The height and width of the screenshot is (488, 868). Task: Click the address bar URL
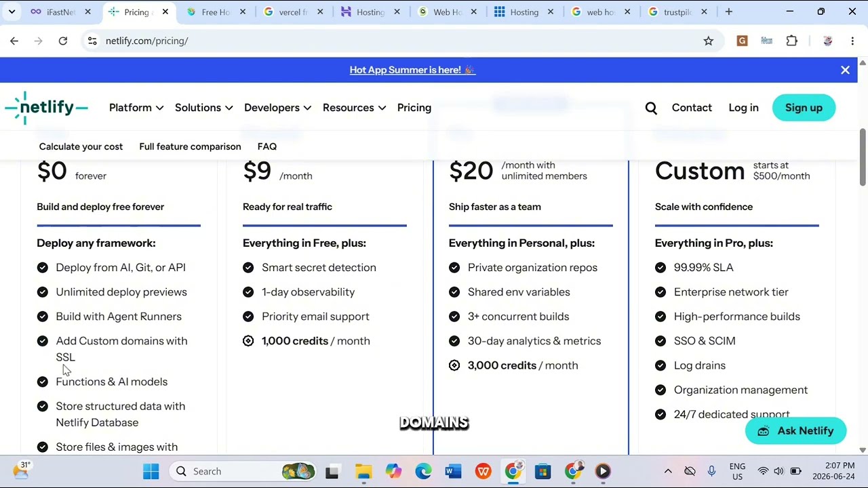coord(146,41)
